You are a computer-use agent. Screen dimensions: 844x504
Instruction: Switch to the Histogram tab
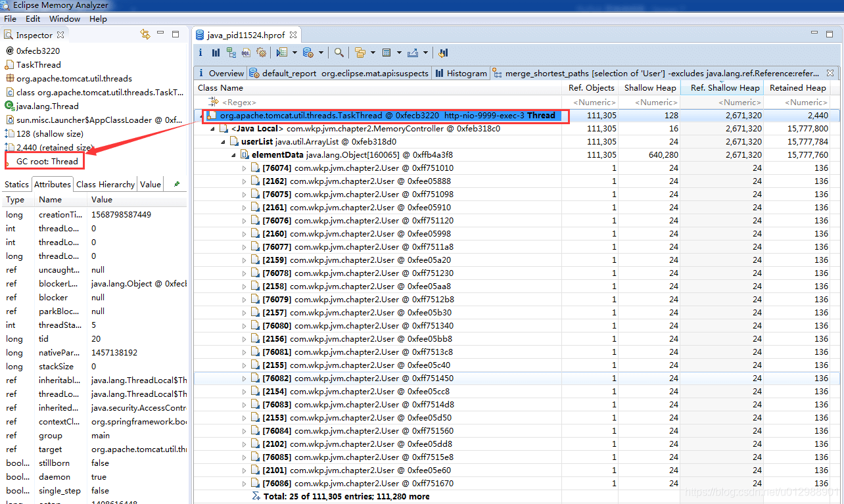tap(461, 74)
